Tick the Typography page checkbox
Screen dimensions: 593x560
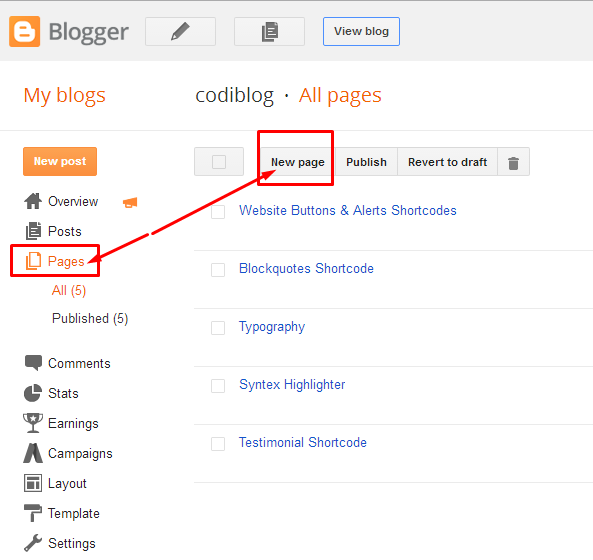point(218,328)
